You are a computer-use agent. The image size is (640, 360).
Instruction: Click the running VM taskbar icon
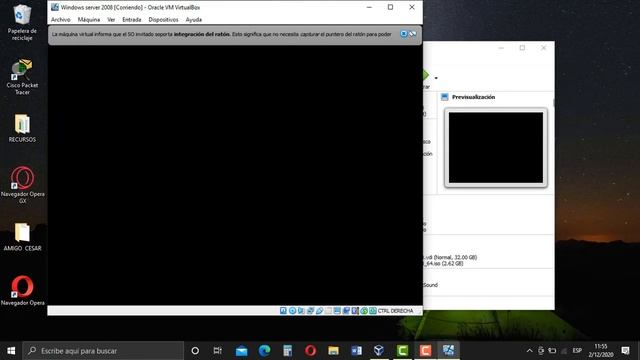[x=448, y=351]
